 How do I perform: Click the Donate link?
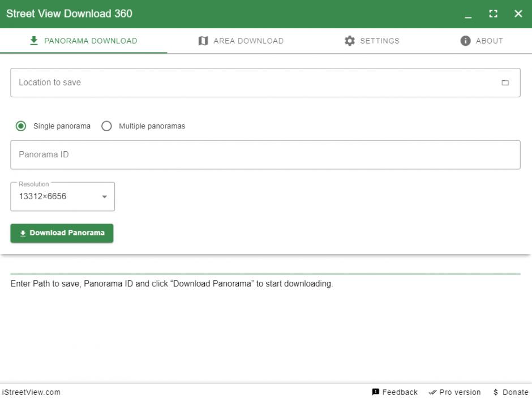[510, 392]
